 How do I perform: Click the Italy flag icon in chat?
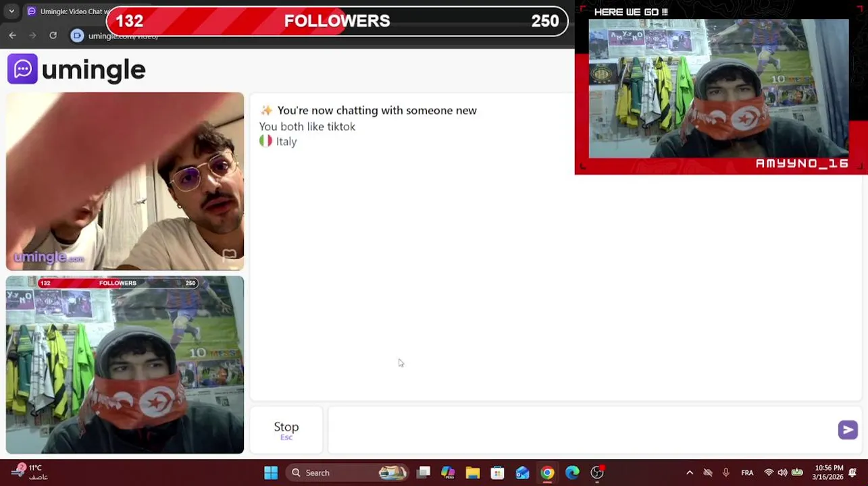tap(265, 141)
